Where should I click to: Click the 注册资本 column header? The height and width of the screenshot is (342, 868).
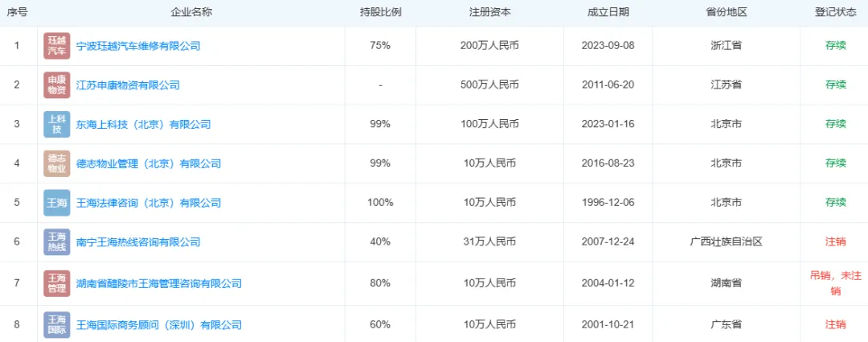click(490, 12)
